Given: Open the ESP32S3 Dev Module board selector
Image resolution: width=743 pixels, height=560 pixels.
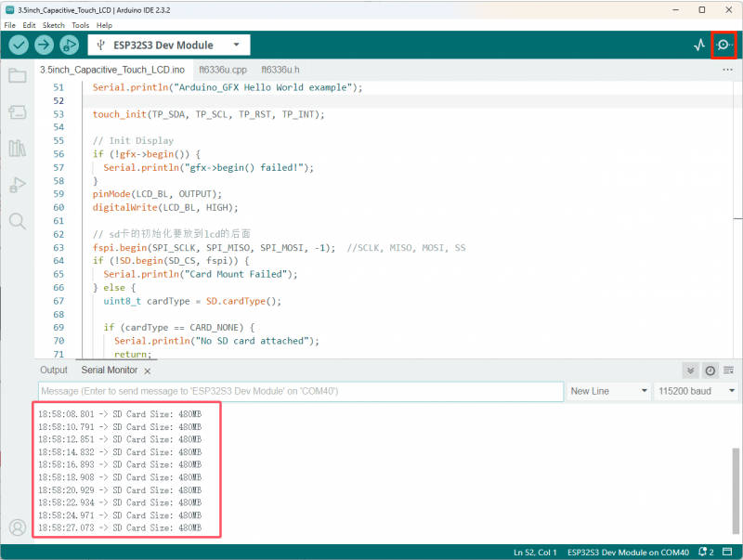Looking at the screenshot, I should pos(169,45).
